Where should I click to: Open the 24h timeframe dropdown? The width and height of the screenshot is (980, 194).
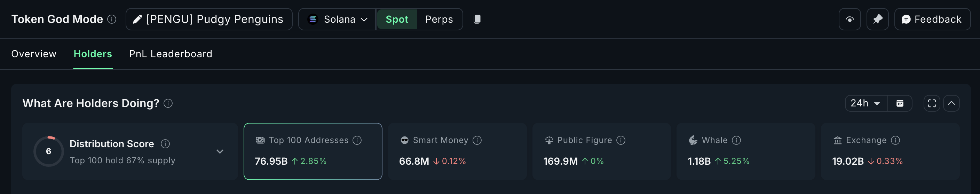tap(866, 103)
